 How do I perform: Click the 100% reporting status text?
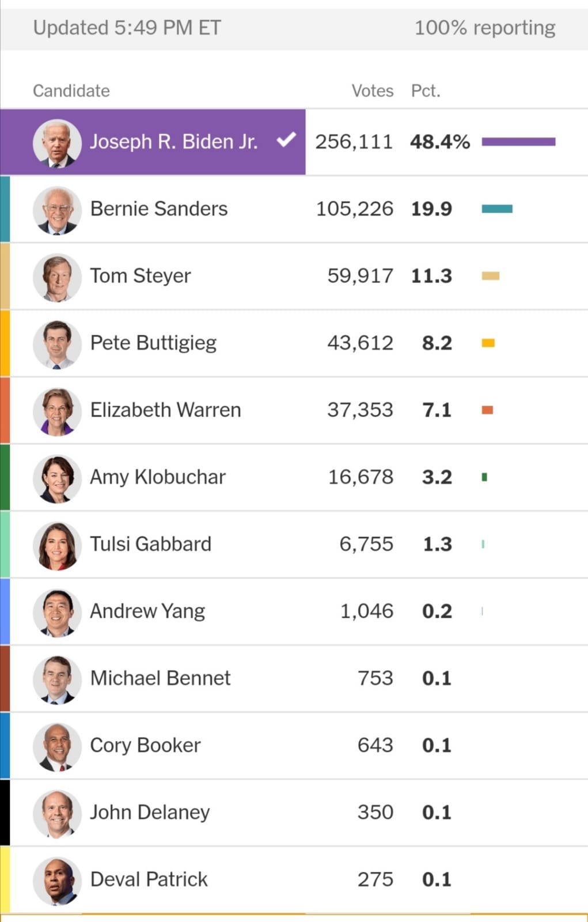[485, 28]
